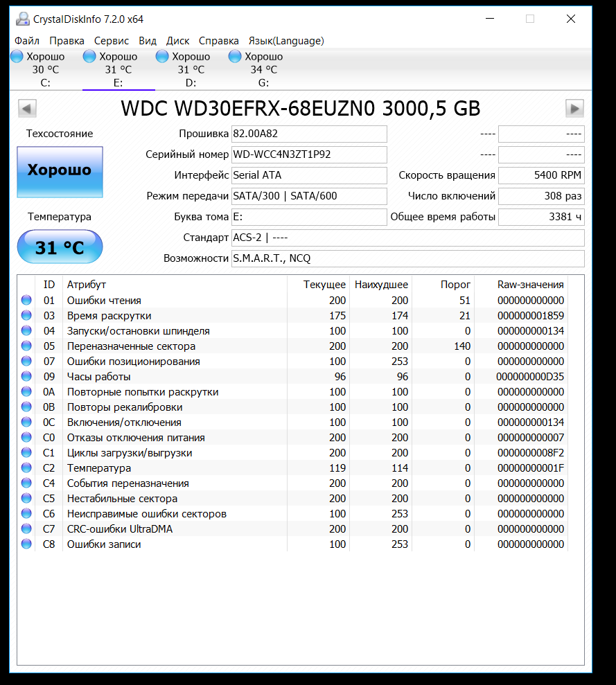Screen dimensions: 616x685
Task: Go to previous disk with left arrow
Action: click(x=27, y=108)
